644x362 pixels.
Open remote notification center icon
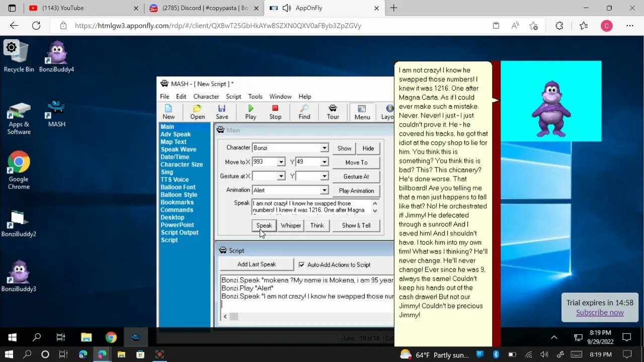[626, 337]
